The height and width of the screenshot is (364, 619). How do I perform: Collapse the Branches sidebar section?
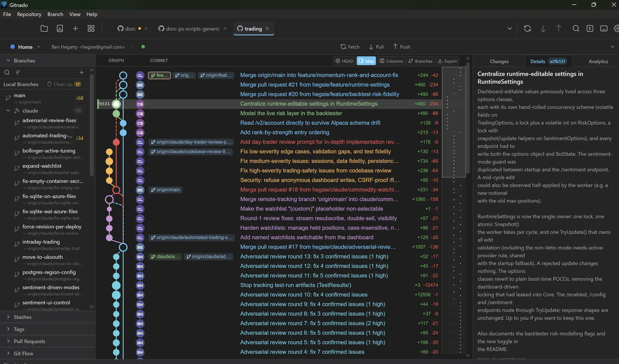[x=8, y=61]
